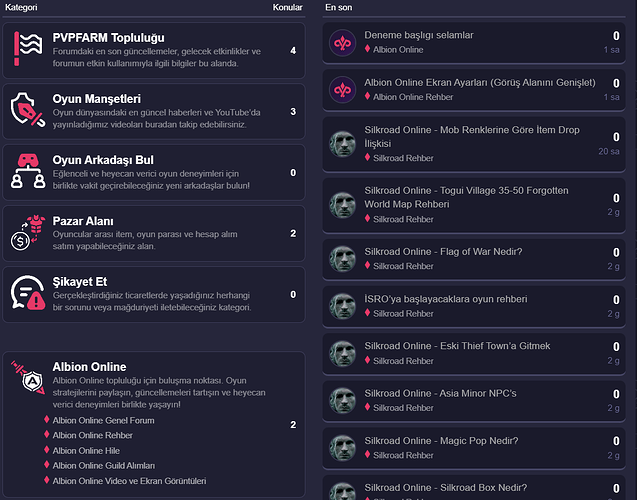Open topic Silkroad Online - Silkroad Box Nedir?
Viewport: 637px width, 500px height.
tap(446, 488)
